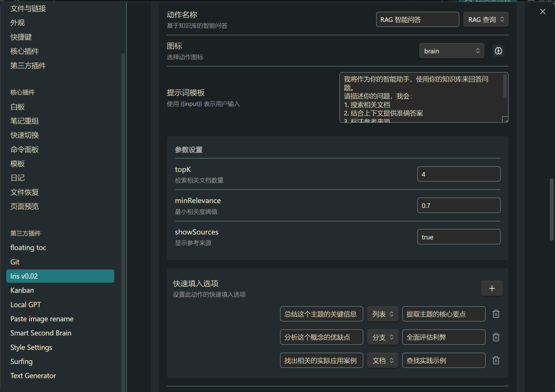
Task: Edit the 查找实践示例 description input
Action: 444,360
